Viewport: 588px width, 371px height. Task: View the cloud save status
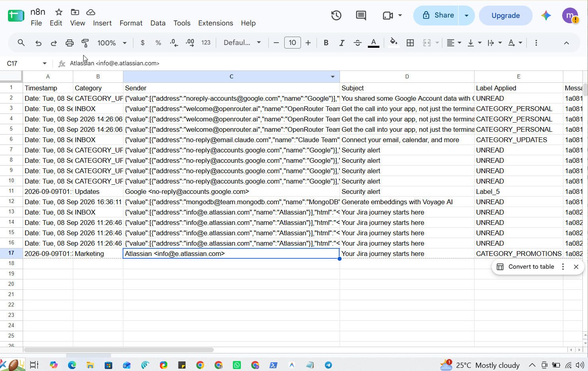91,12
